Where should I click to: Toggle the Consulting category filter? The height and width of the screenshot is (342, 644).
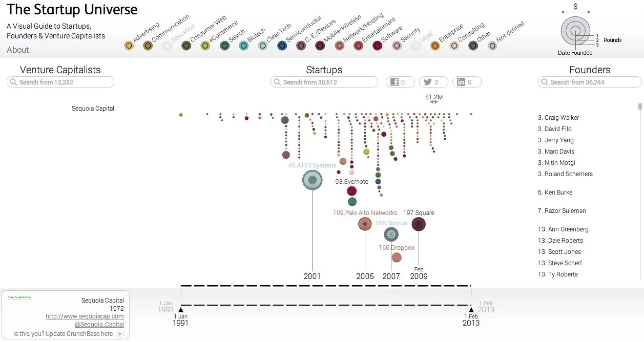point(454,46)
